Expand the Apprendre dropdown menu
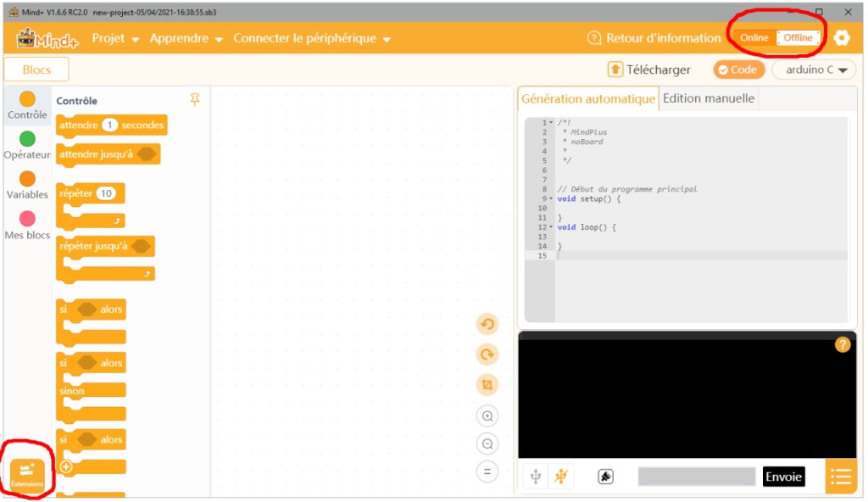868x502 pixels. [186, 39]
